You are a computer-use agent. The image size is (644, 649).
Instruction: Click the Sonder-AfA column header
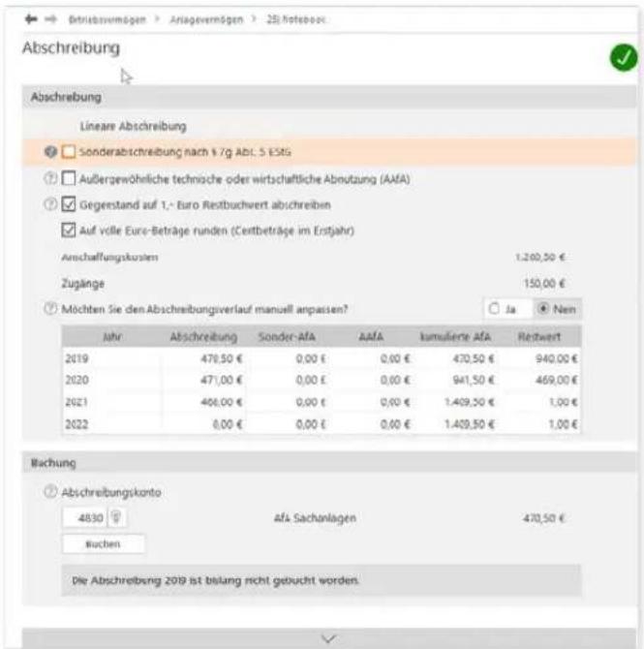tap(287, 337)
